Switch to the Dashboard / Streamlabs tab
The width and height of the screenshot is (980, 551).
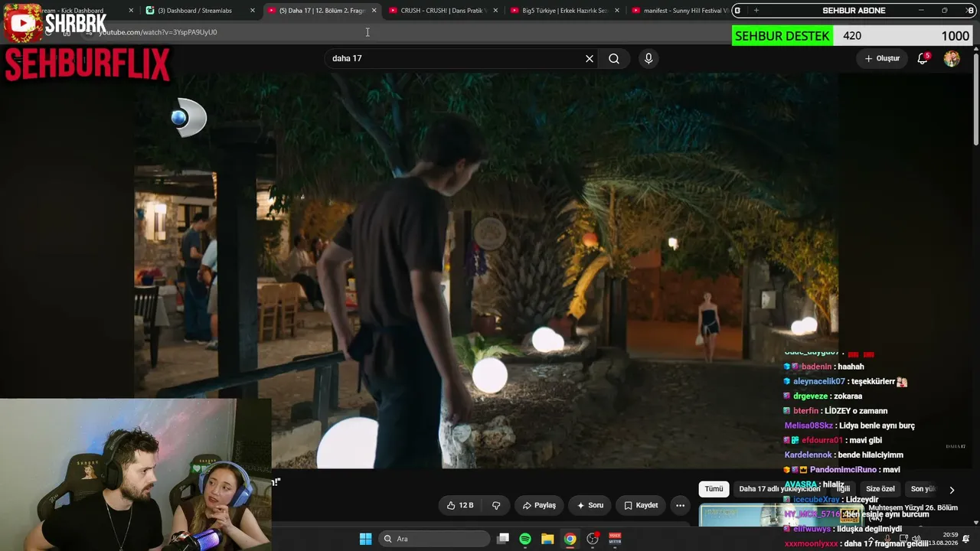coord(200,11)
